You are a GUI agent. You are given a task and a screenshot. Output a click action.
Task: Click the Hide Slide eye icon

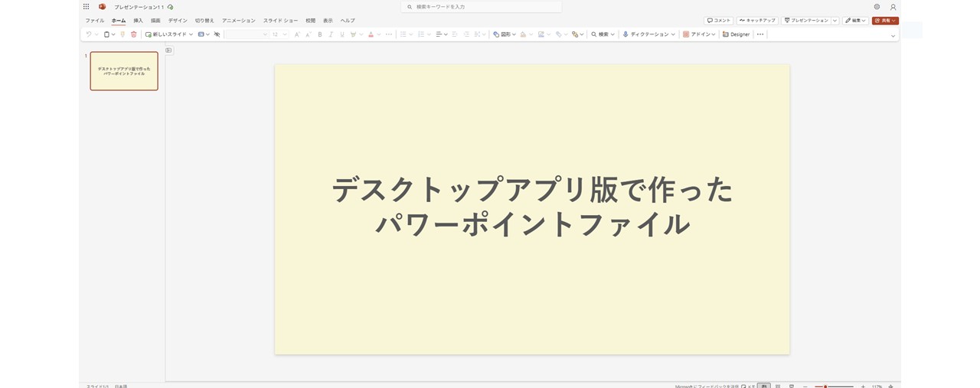coord(217,34)
